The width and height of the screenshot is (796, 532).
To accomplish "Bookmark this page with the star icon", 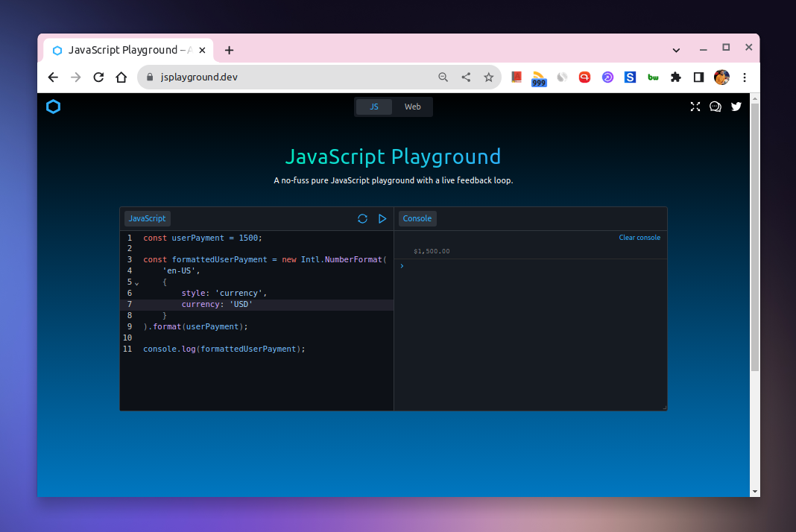I will click(x=488, y=77).
